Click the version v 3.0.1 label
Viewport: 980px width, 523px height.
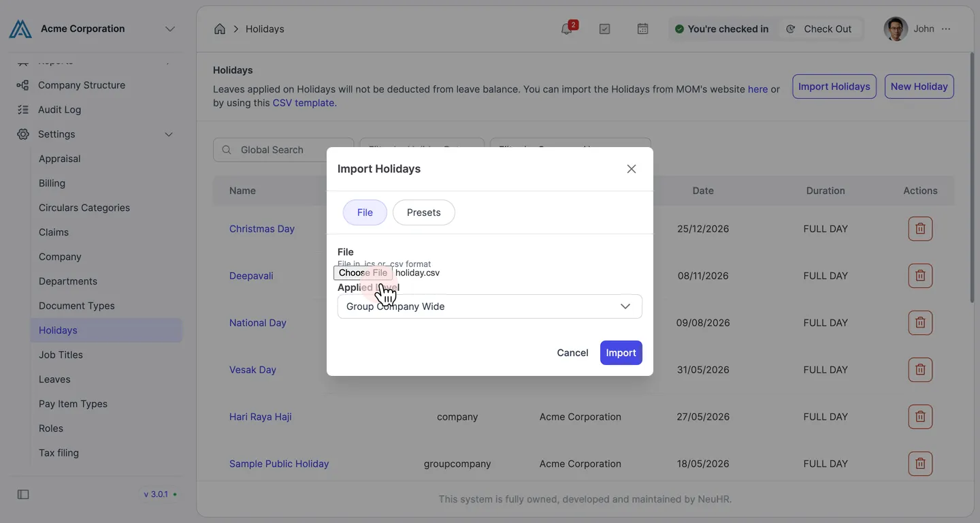point(161,494)
